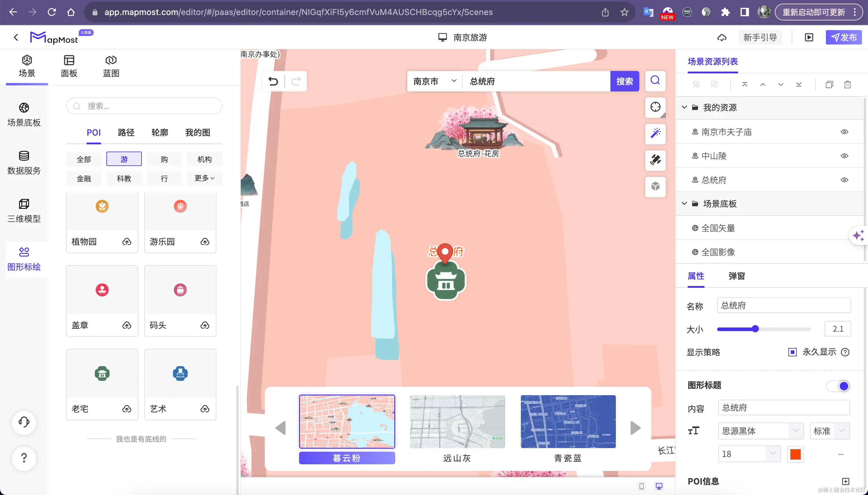This screenshot has width=868, height=495.
Task: Show next basemap styles arrow
Action: 635,428
